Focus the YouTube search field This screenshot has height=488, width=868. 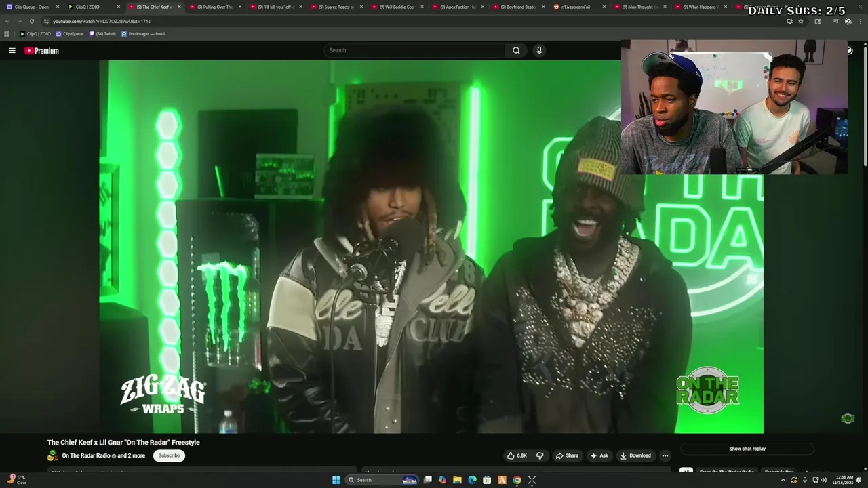coord(415,50)
